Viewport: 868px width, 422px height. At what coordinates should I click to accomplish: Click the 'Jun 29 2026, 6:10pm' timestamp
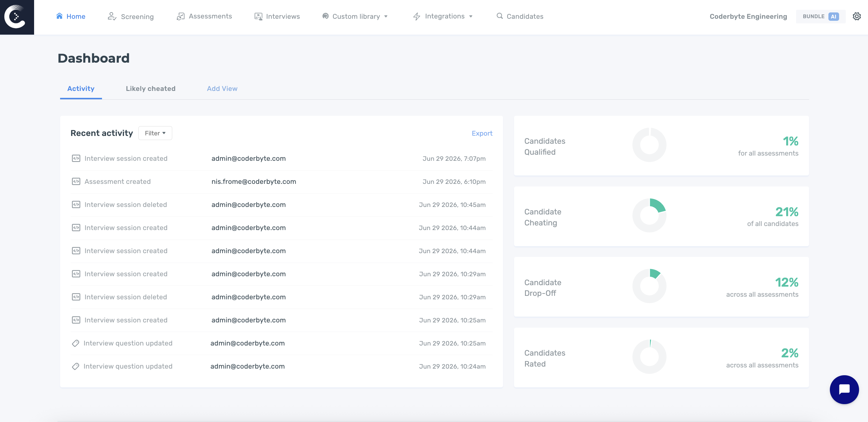454,182
